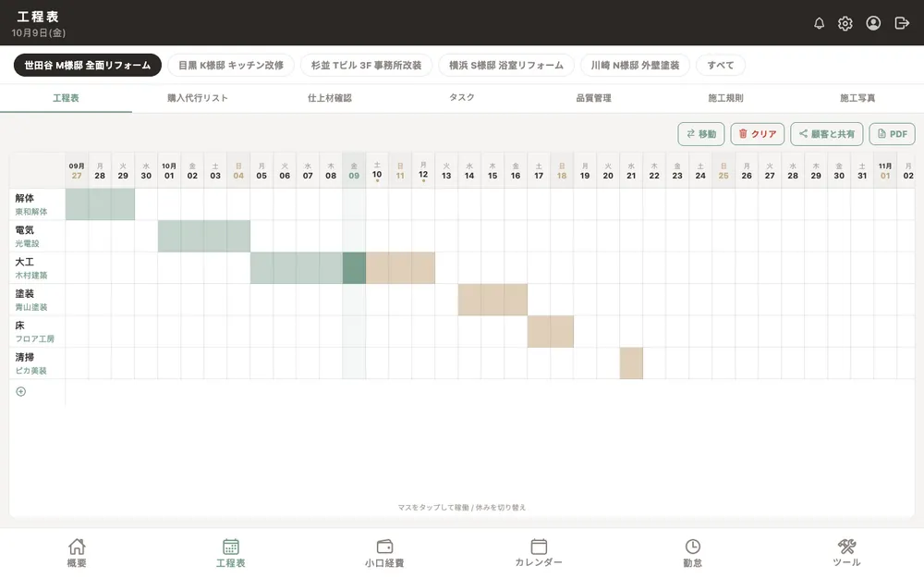Open カレンダー in bottom navigation

click(x=539, y=553)
